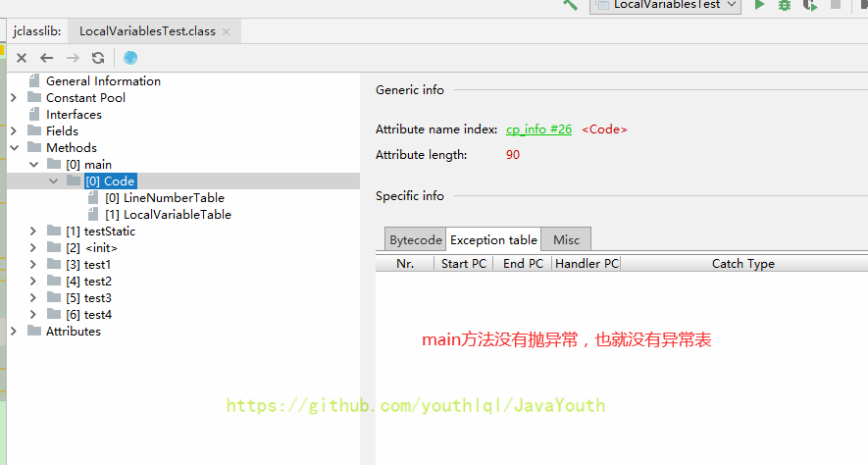Expand the Constant Pool chevron
868x465 pixels.
[14, 98]
